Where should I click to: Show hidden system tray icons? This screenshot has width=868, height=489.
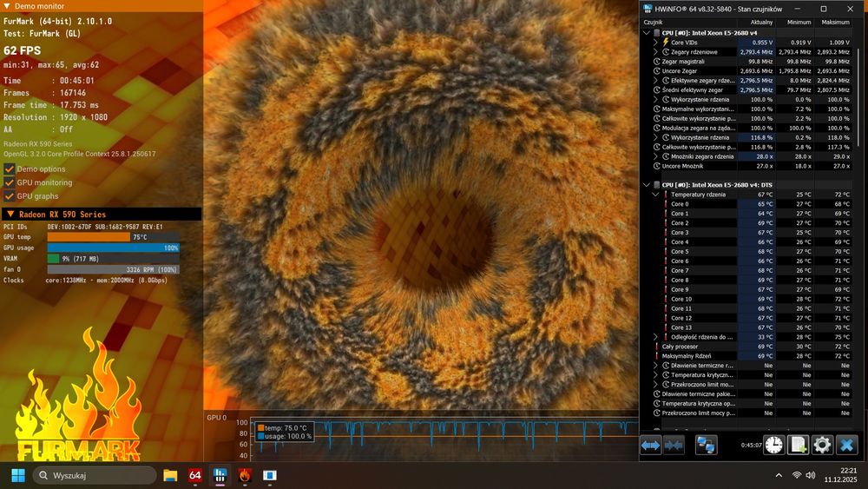[779, 475]
